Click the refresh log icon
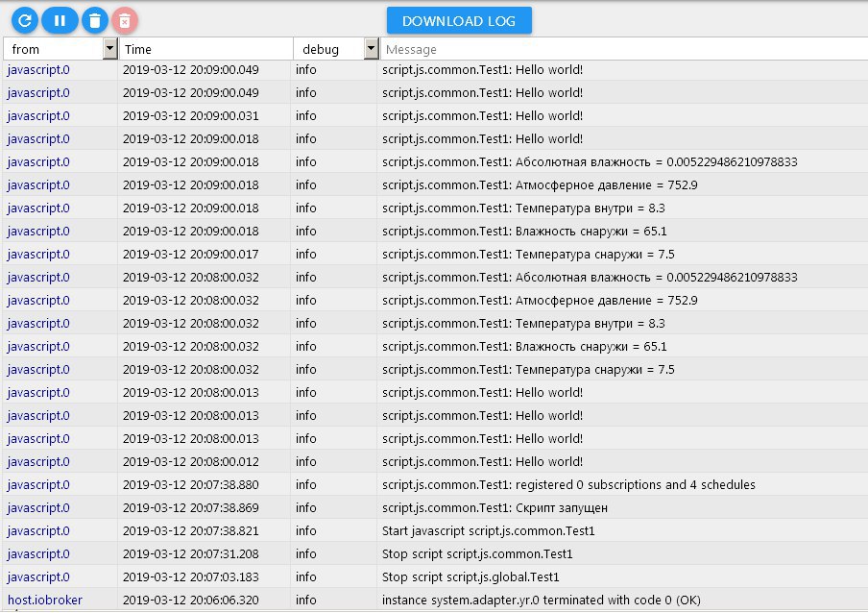The height and width of the screenshot is (613, 868). (24, 21)
